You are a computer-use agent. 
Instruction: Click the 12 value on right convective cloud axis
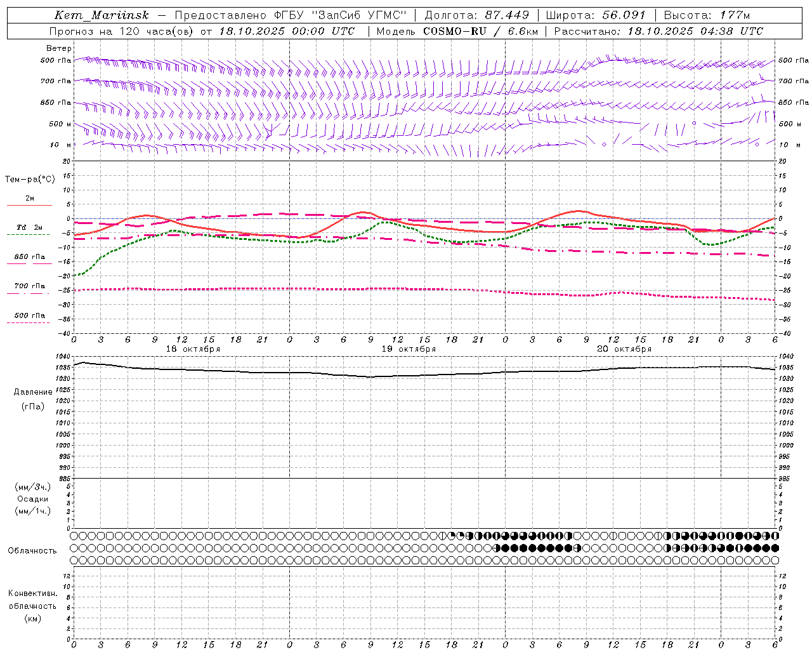(783, 576)
